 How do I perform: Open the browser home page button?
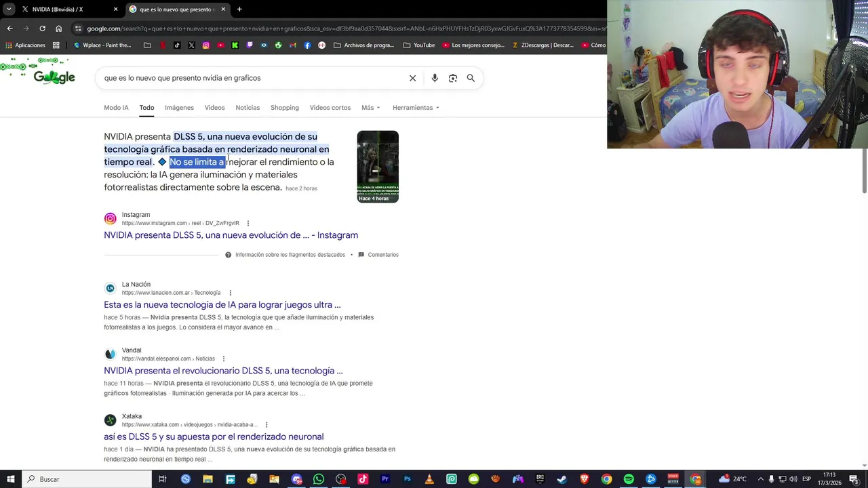click(59, 28)
